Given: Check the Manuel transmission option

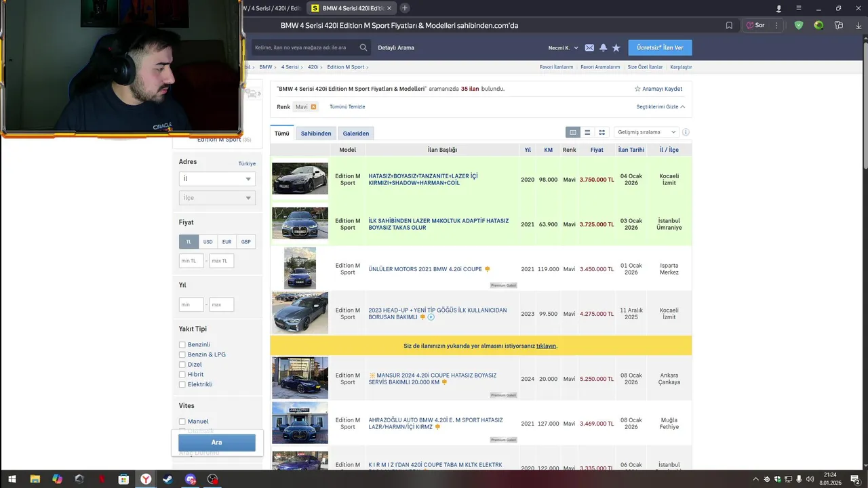Looking at the screenshot, I should (182, 422).
